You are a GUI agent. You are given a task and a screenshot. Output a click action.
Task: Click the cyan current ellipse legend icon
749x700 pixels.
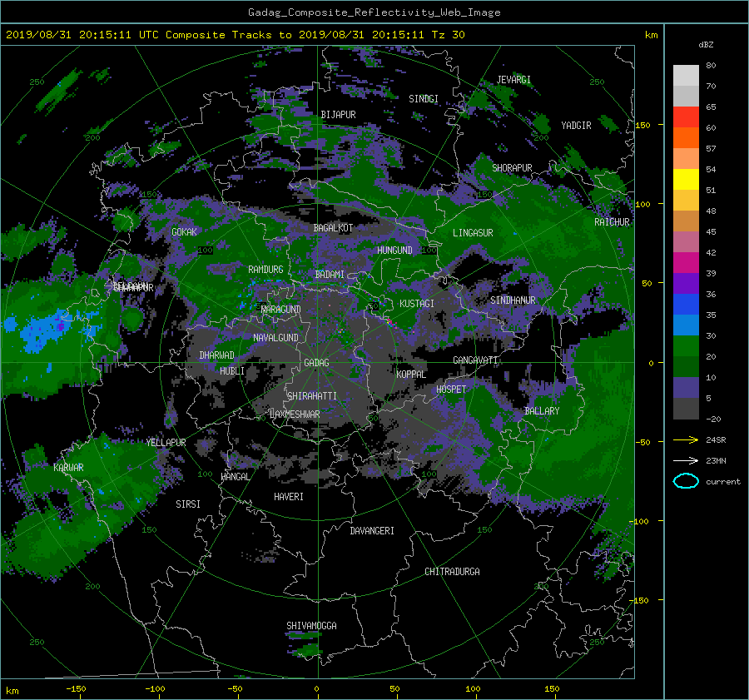[686, 481]
